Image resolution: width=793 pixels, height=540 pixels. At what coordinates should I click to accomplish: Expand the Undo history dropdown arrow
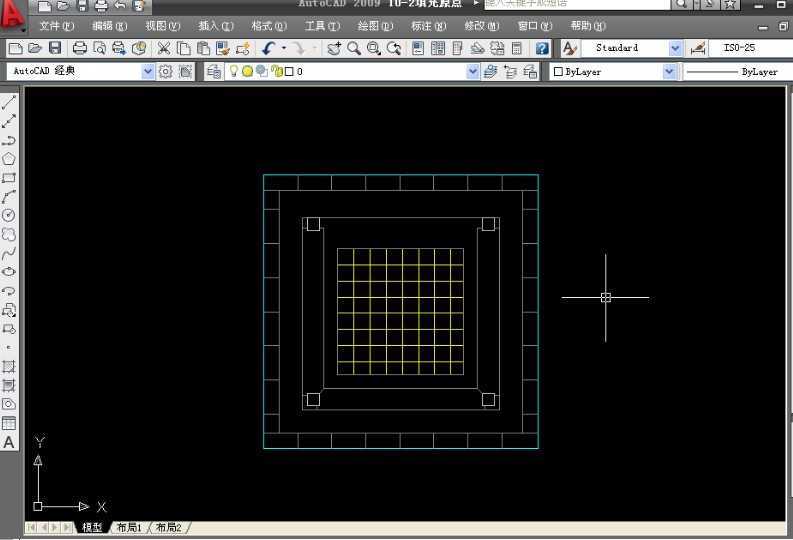[284, 49]
